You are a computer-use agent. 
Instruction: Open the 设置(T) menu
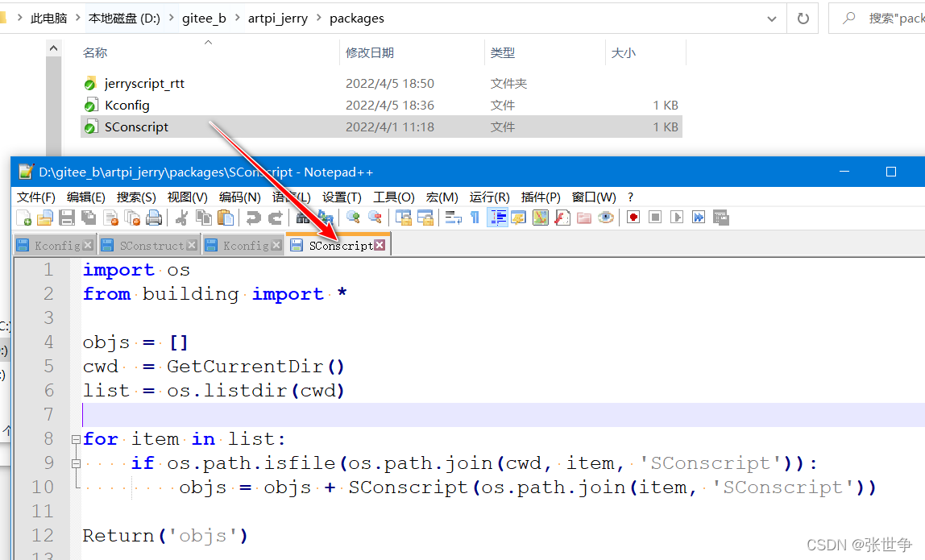pyautogui.click(x=342, y=197)
